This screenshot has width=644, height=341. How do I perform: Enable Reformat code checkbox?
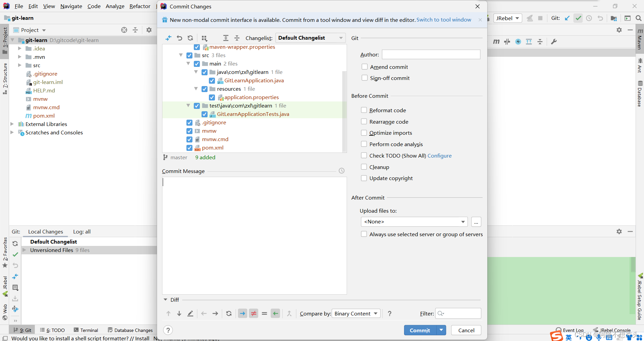[364, 110]
